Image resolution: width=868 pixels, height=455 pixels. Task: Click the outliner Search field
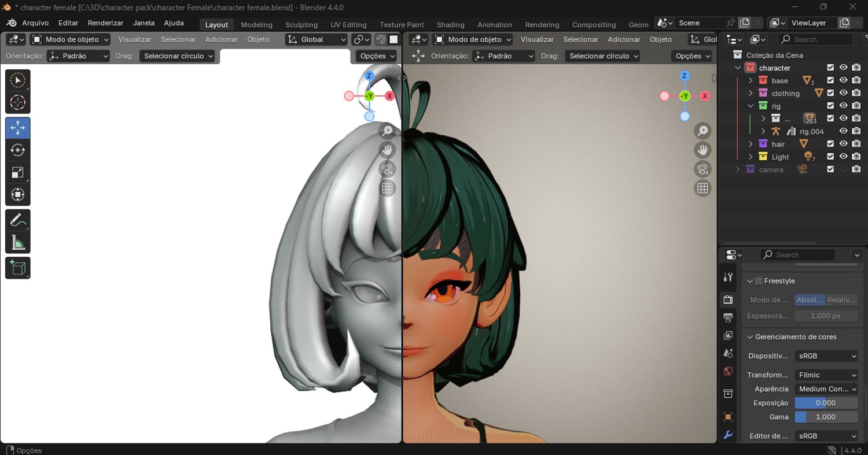815,39
